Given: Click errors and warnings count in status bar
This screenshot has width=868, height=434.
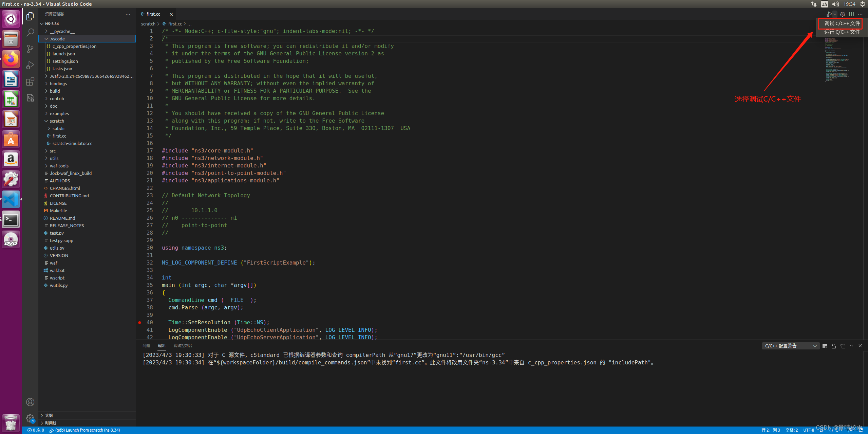Looking at the screenshot, I should pyautogui.click(x=36, y=430).
